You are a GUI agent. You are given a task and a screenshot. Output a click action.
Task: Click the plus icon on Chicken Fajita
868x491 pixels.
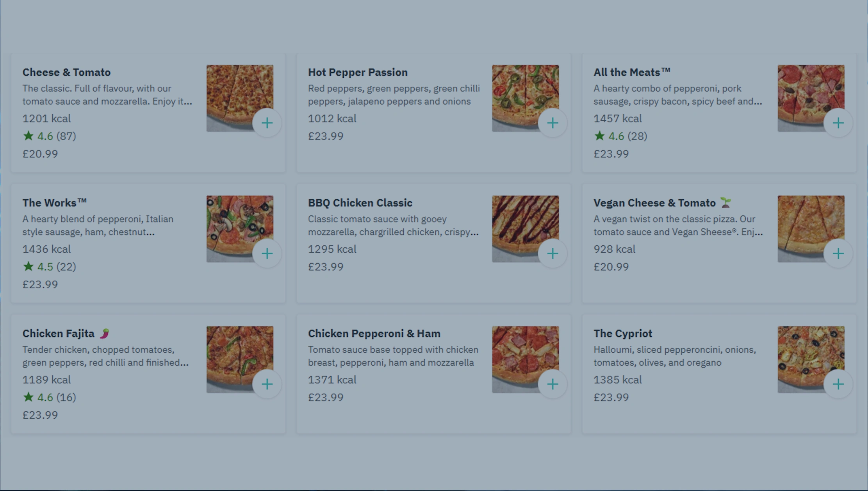click(x=267, y=384)
